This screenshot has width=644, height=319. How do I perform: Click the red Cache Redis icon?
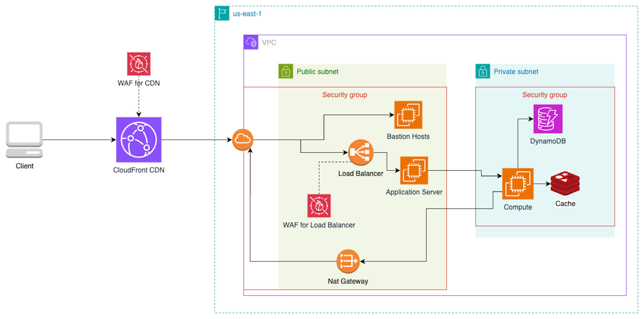point(565,183)
